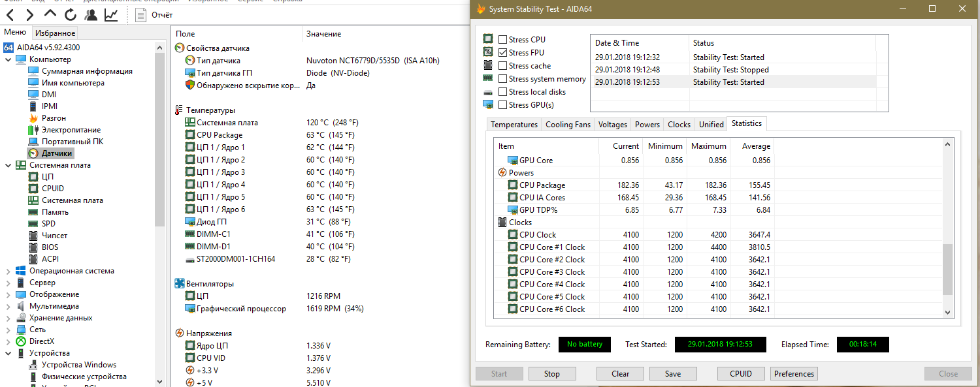Open Портативный ПК in the tree
The height and width of the screenshot is (387, 980).
click(73, 142)
